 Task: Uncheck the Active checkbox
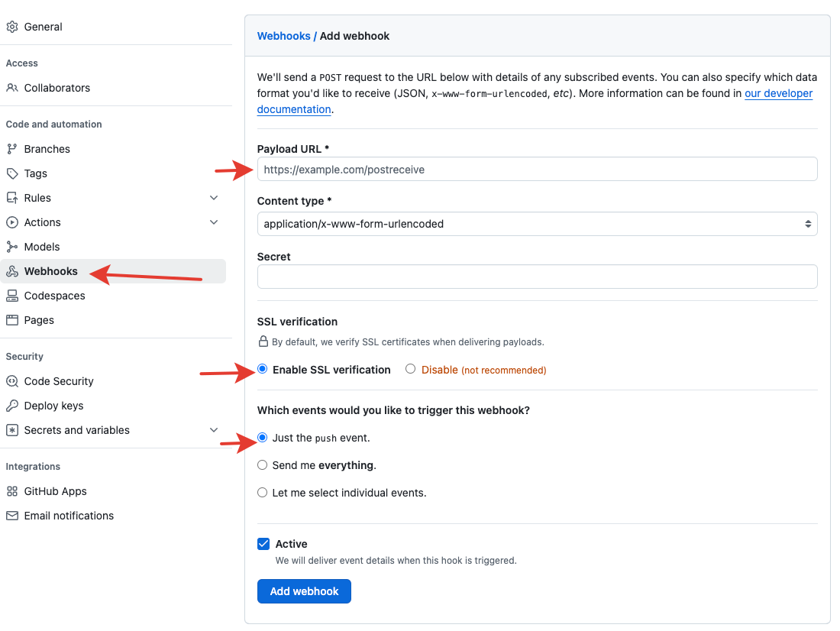pos(263,543)
